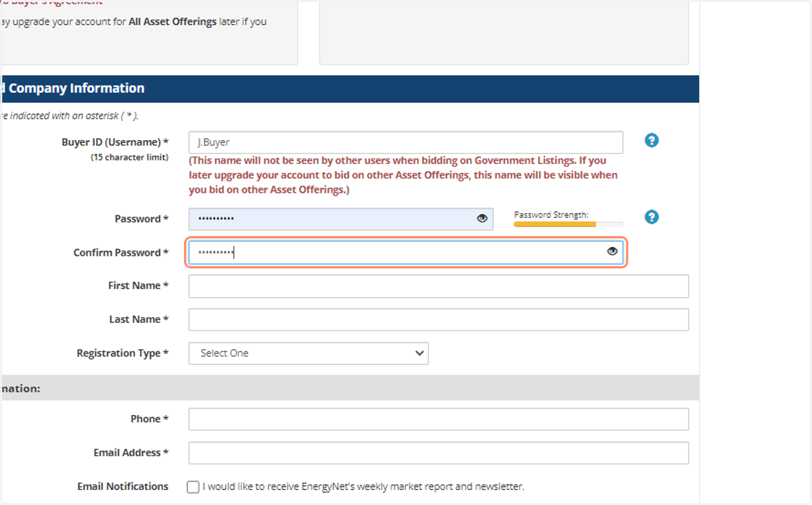
Task: Focus the Confirm Password field
Action: point(406,252)
